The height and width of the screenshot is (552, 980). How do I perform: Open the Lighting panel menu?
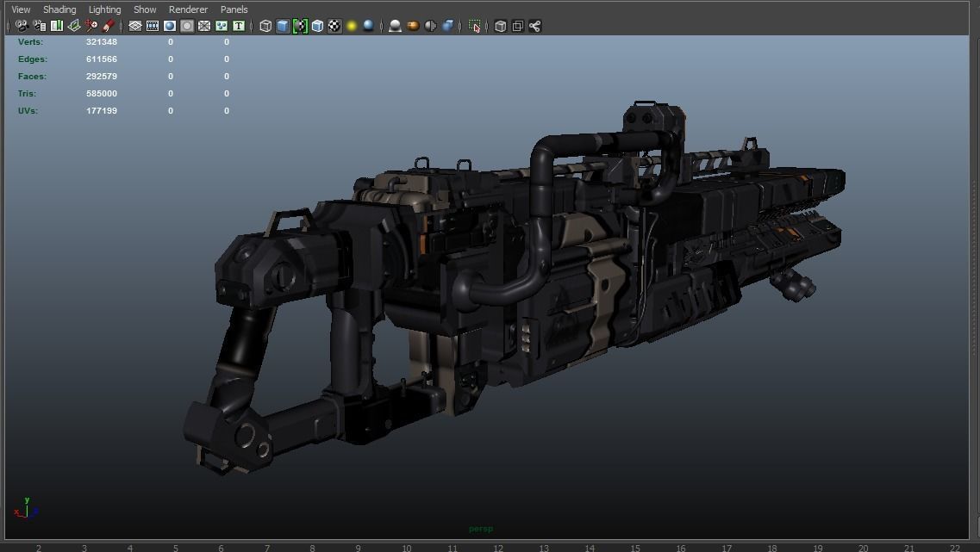104,9
